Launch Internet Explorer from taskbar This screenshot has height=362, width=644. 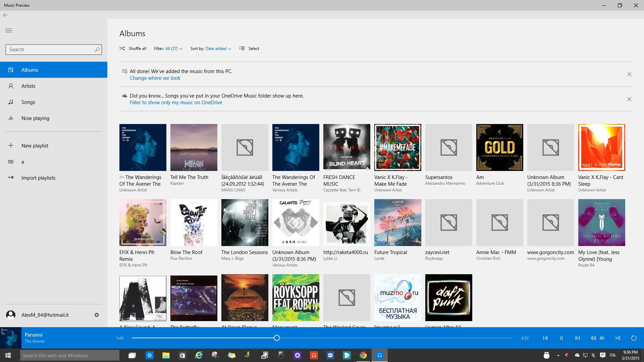(199, 355)
